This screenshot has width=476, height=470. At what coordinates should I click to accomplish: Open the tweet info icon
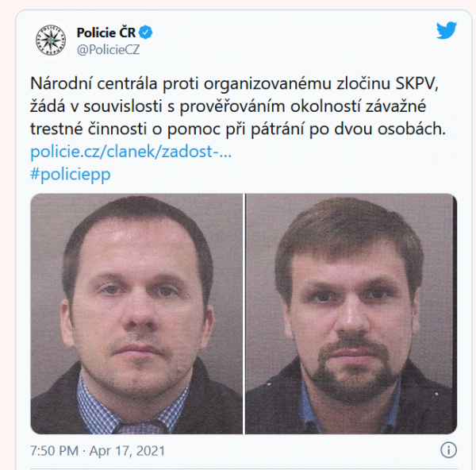[x=448, y=449]
